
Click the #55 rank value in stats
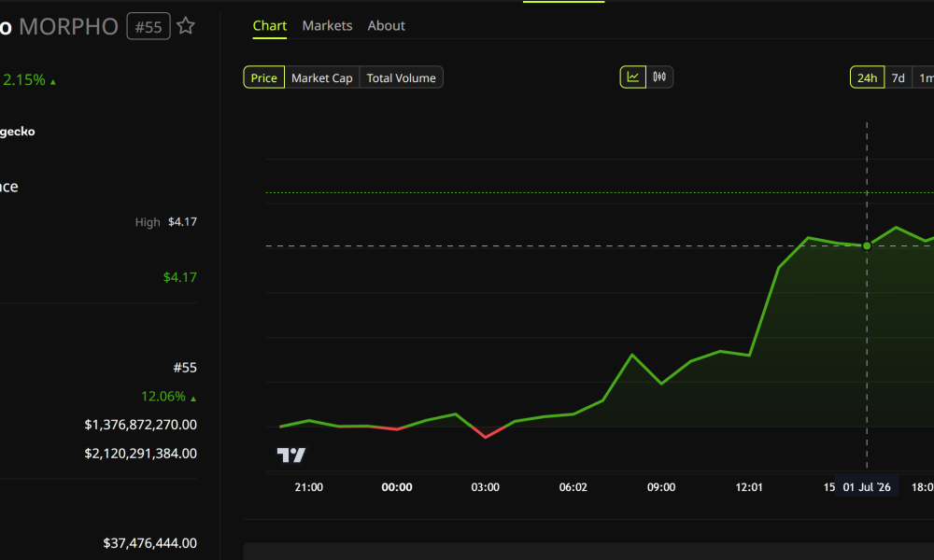pyautogui.click(x=185, y=368)
